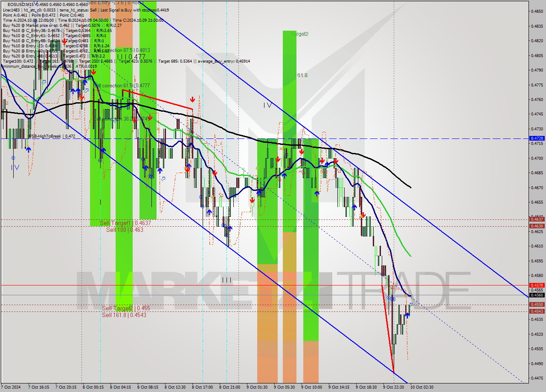Click the 'Point A:0.461' info text

[x=15, y=15]
